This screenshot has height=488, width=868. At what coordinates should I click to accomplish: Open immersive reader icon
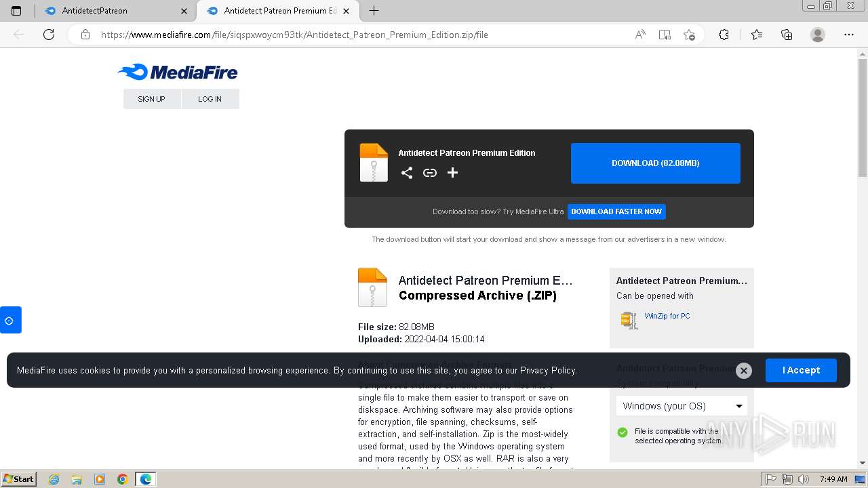coord(665,35)
